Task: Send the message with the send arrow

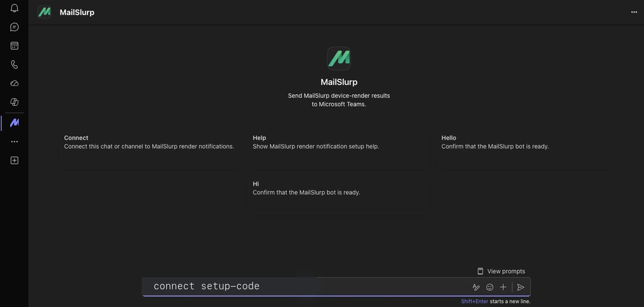Action: 521,287
